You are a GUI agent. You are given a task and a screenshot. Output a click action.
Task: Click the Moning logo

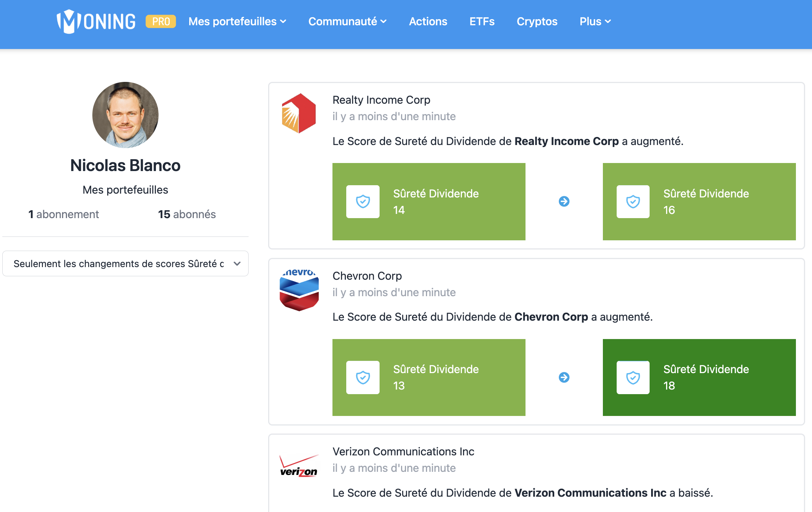click(96, 21)
